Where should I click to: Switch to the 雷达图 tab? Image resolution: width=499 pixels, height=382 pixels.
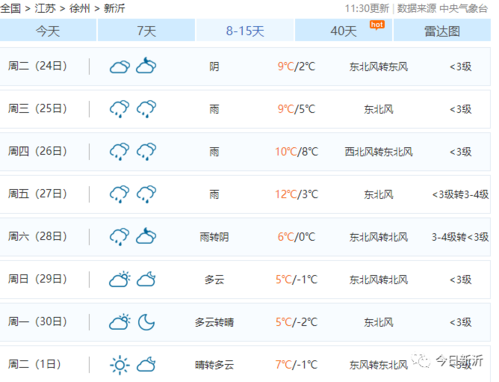point(442,31)
